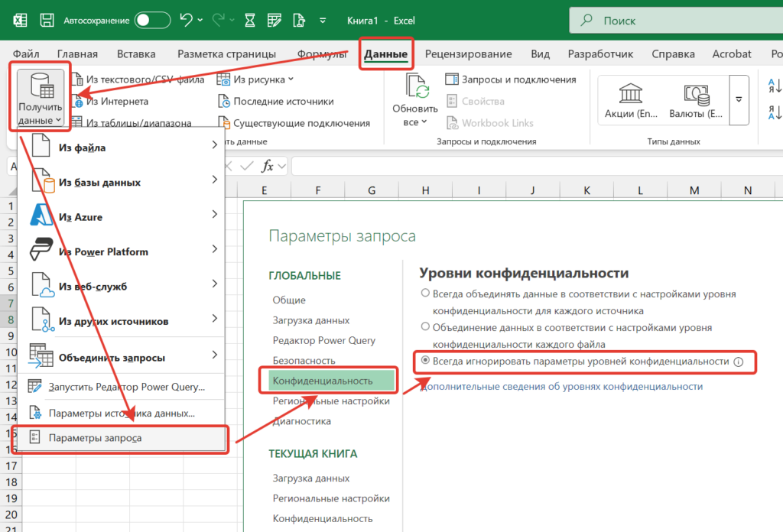
Task: Open the Acrobat tab
Action: [x=732, y=54]
